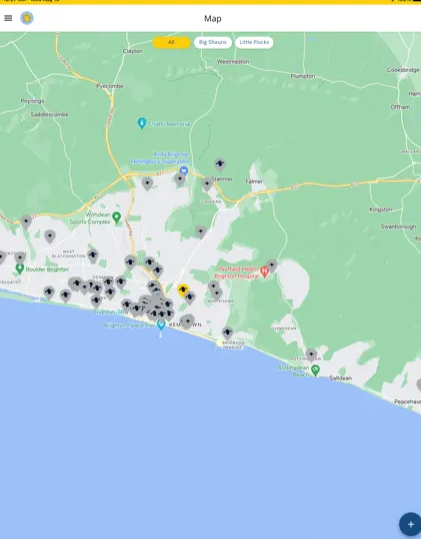Screen dimensions: 421x539
Task: Click the blue plus floating button
Action: click(x=410, y=524)
